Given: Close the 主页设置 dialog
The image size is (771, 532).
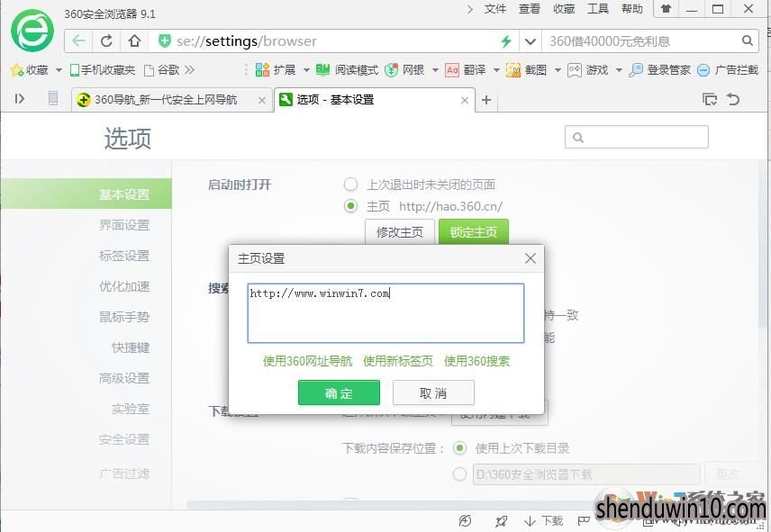Looking at the screenshot, I should click(x=530, y=258).
